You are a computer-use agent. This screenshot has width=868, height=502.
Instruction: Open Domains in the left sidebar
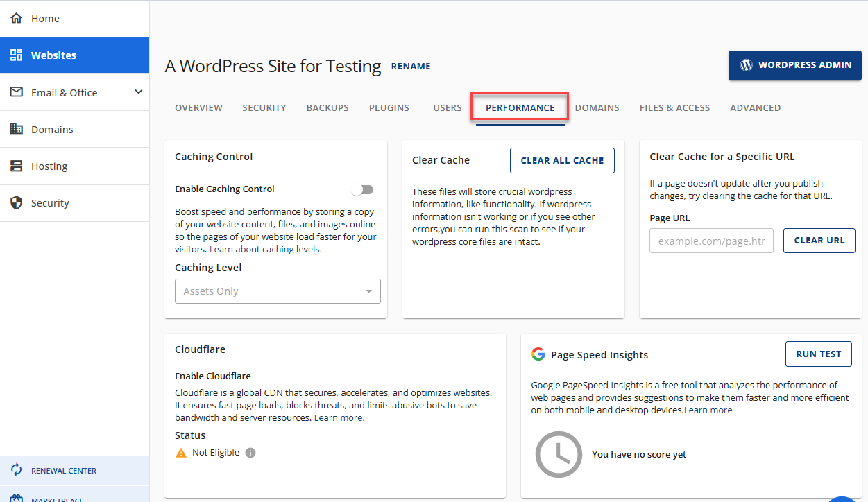(74, 129)
